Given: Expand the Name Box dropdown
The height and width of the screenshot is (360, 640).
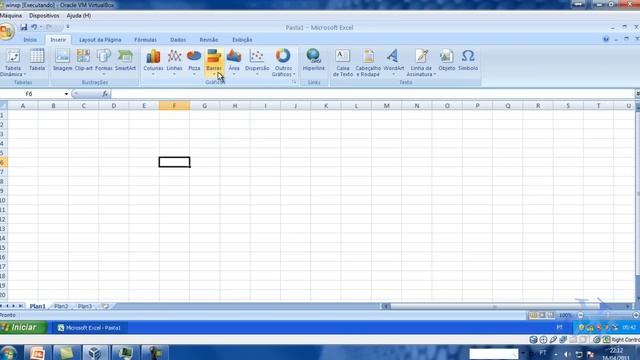Looking at the screenshot, I should tap(66, 94).
